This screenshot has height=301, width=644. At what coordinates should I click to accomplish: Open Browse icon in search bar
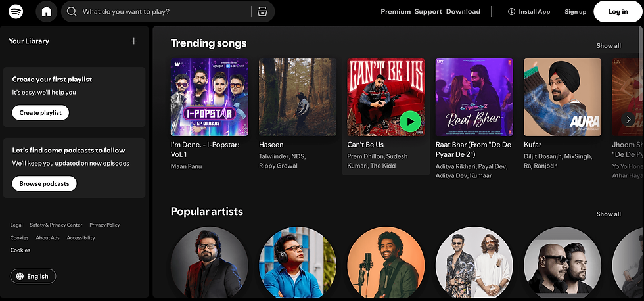pyautogui.click(x=262, y=11)
